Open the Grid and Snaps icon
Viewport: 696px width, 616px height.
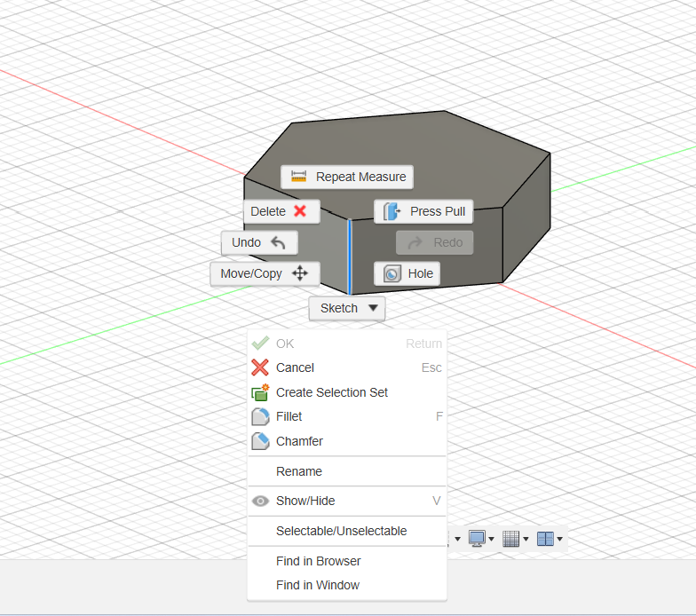tap(511, 539)
